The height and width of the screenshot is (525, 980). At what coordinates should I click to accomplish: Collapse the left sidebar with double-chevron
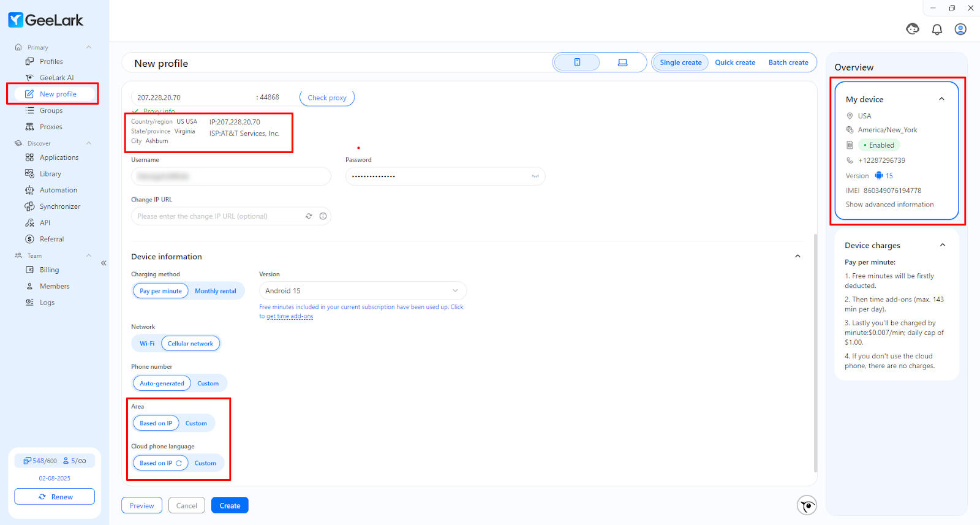pyautogui.click(x=104, y=263)
